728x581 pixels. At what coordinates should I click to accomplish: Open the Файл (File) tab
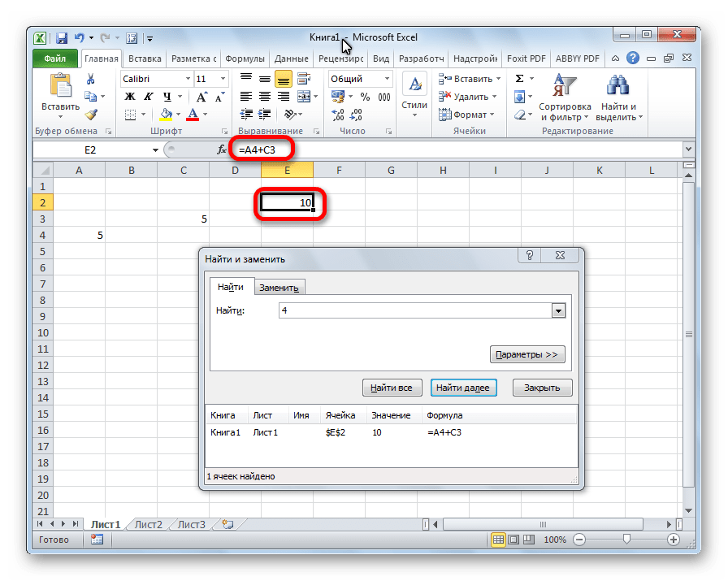(54, 59)
